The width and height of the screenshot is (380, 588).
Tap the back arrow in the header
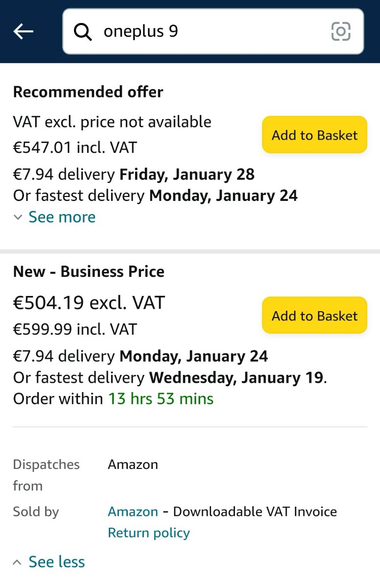24,32
